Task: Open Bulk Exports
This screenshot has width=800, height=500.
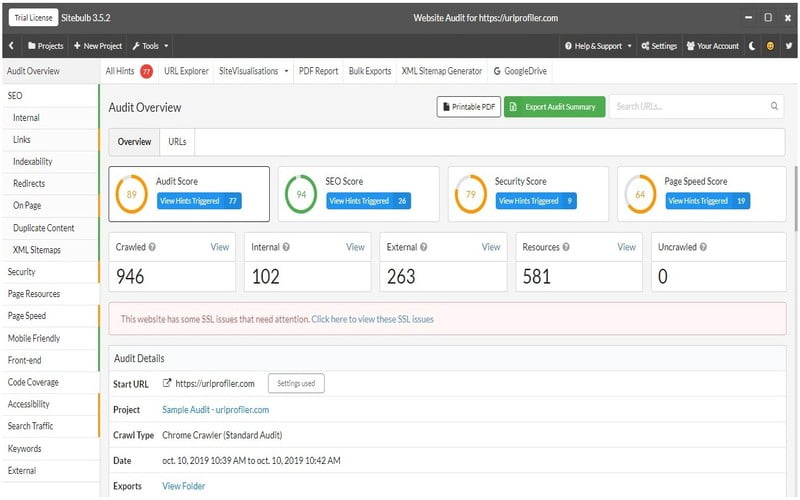Action: click(x=370, y=71)
